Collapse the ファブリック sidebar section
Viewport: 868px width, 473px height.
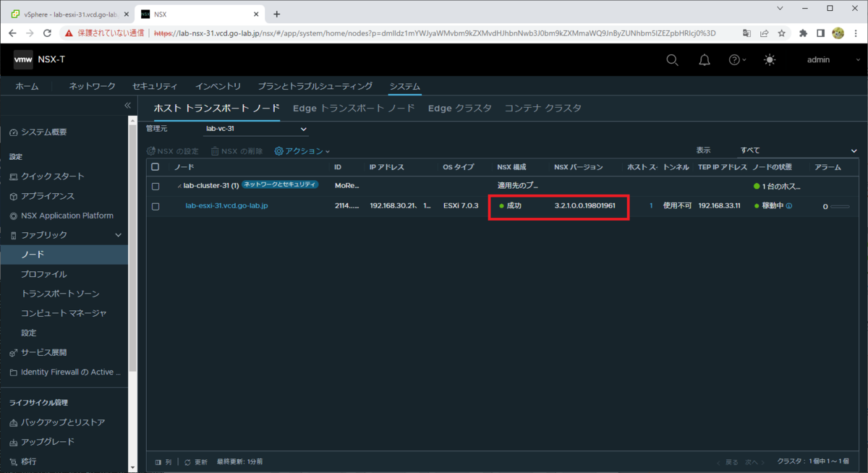coord(119,235)
